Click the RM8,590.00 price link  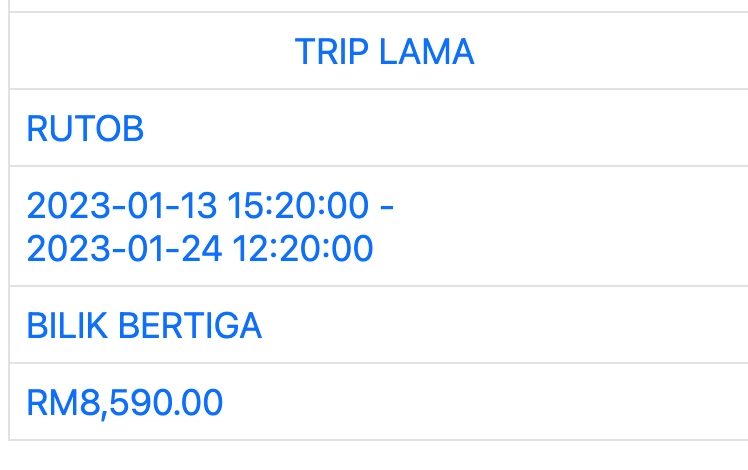pyautogui.click(x=124, y=402)
